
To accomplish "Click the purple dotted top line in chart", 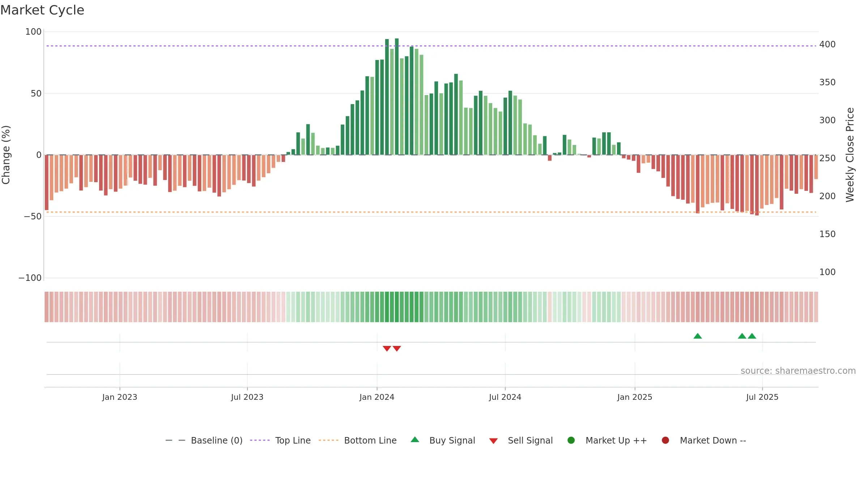I will click(431, 46).
